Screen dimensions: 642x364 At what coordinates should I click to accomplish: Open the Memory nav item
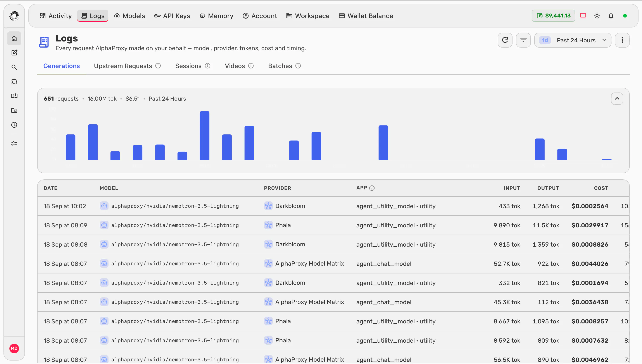(216, 16)
